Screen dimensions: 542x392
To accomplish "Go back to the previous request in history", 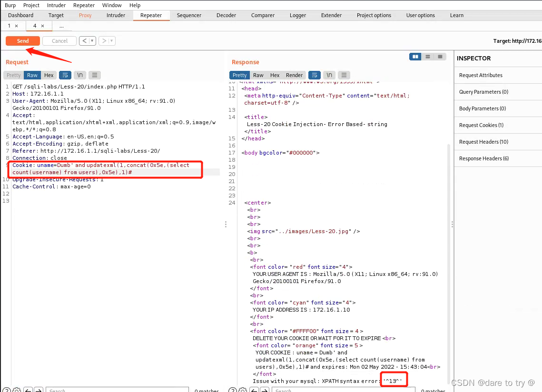I will tap(84, 41).
